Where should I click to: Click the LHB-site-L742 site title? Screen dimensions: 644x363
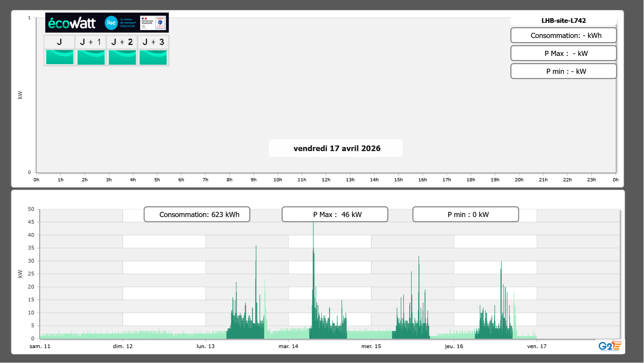563,21
